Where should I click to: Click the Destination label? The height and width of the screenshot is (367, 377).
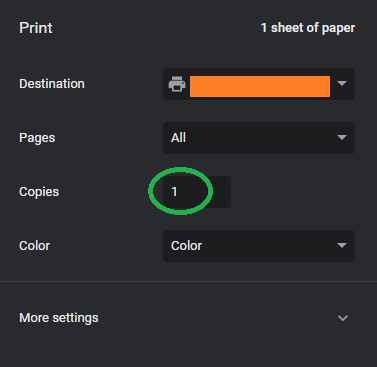[x=52, y=84]
